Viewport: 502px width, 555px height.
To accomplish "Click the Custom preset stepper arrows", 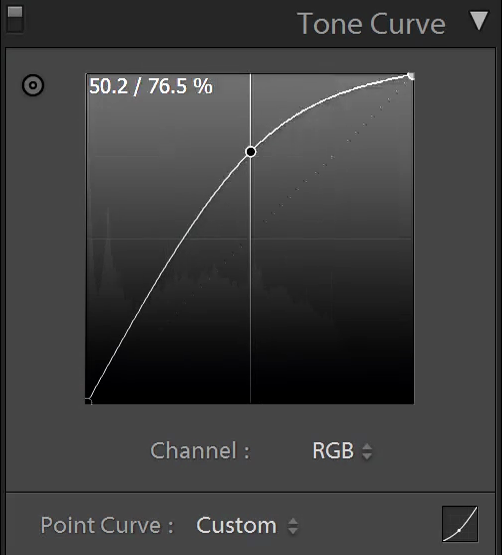I will (293, 526).
